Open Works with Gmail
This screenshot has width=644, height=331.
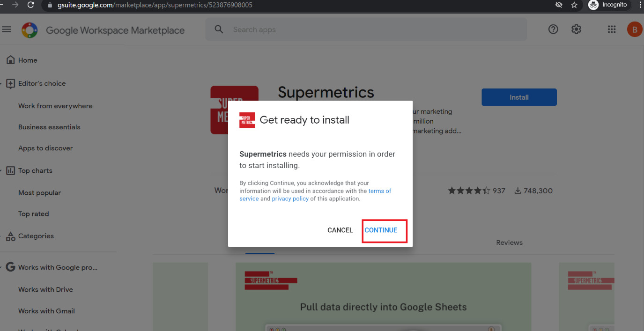pyautogui.click(x=46, y=311)
